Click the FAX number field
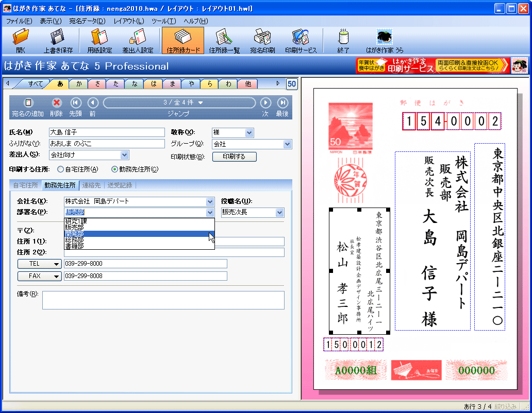This screenshot has width=532, height=413. 145,276
